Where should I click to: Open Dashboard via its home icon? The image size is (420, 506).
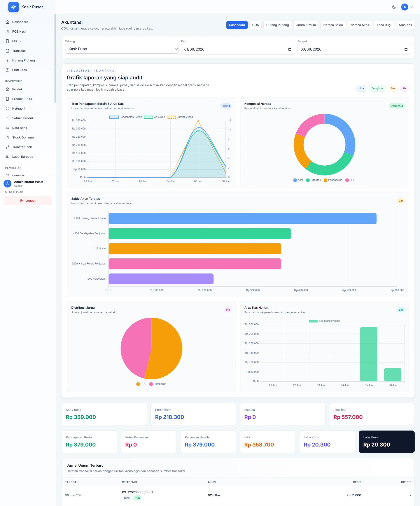coord(7,22)
